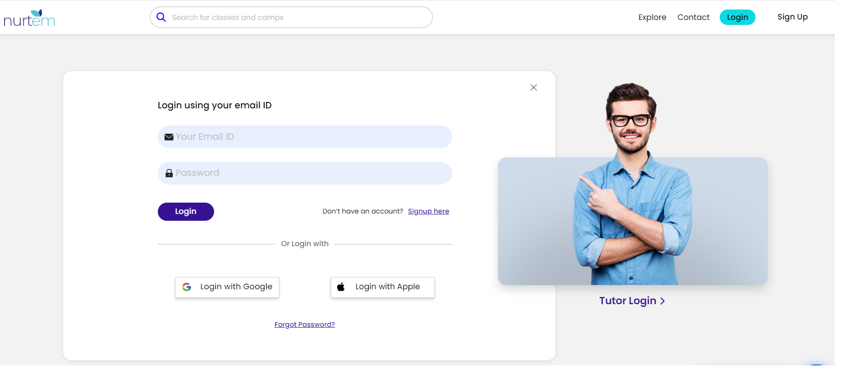The height and width of the screenshot is (369, 868).
Task: Select the Sign Up option in header
Action: (792, 17)
